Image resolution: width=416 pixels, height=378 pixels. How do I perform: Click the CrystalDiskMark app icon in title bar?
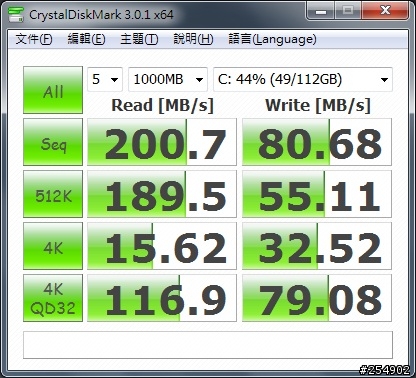click(16, 14)
